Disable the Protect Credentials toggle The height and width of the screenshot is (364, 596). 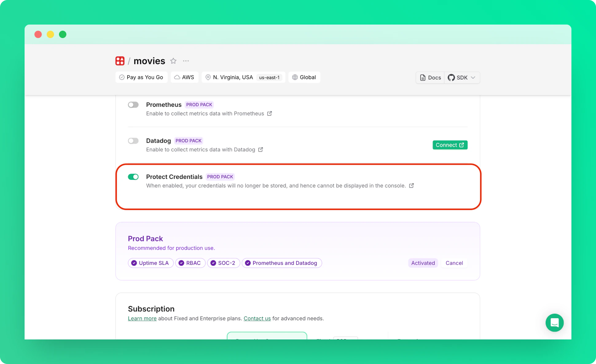(x=133, y=177)
